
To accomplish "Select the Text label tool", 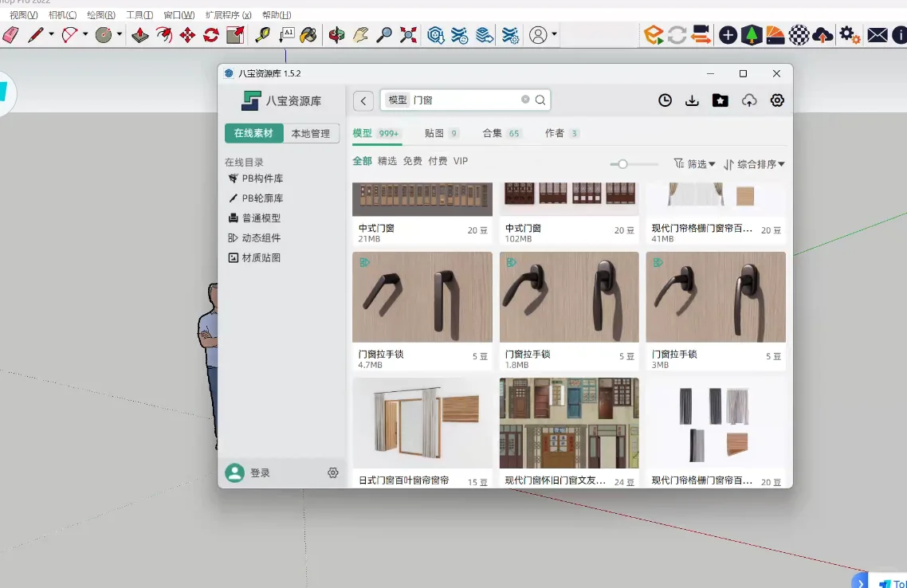I will (x=286, y=35).
